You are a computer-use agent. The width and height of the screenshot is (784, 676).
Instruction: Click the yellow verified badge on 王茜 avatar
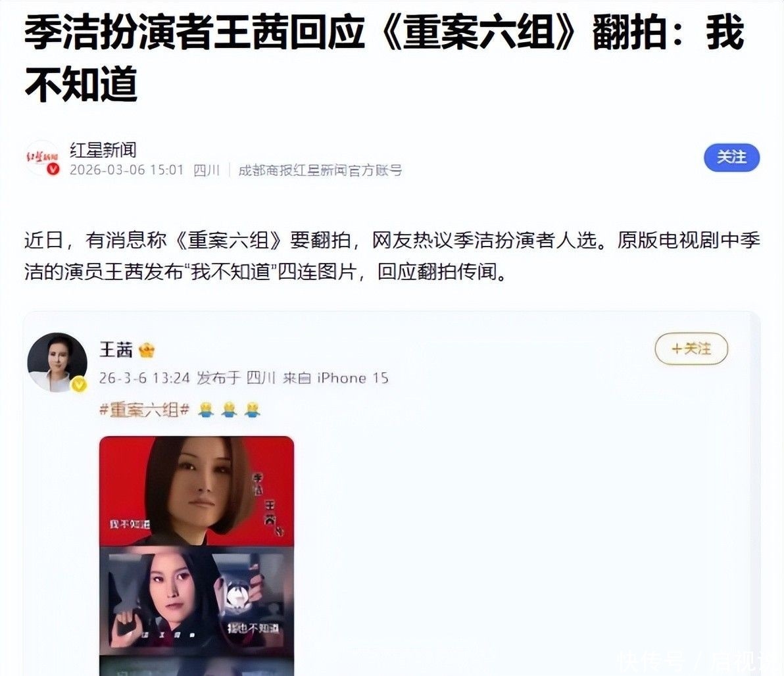(x=79, y=385)
